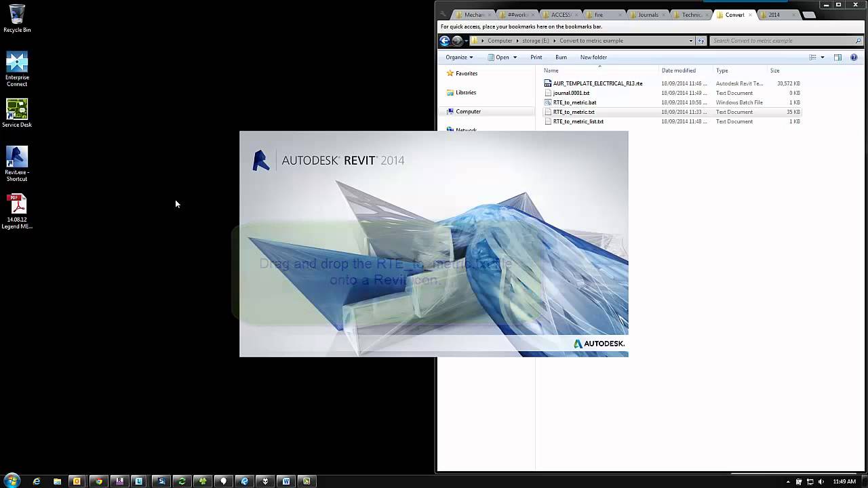
Task: Close the Convert tab
Action: point(749,15)
